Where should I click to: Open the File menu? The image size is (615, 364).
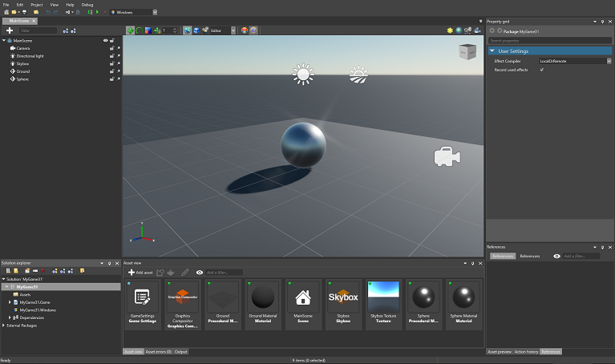coord(6,5)
